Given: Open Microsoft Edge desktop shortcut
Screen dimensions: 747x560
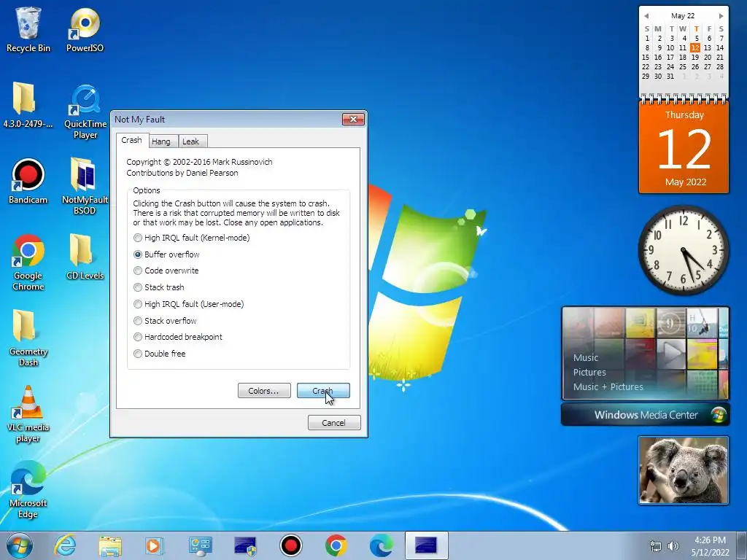Looking at the screenshot, I should [28, 489].
